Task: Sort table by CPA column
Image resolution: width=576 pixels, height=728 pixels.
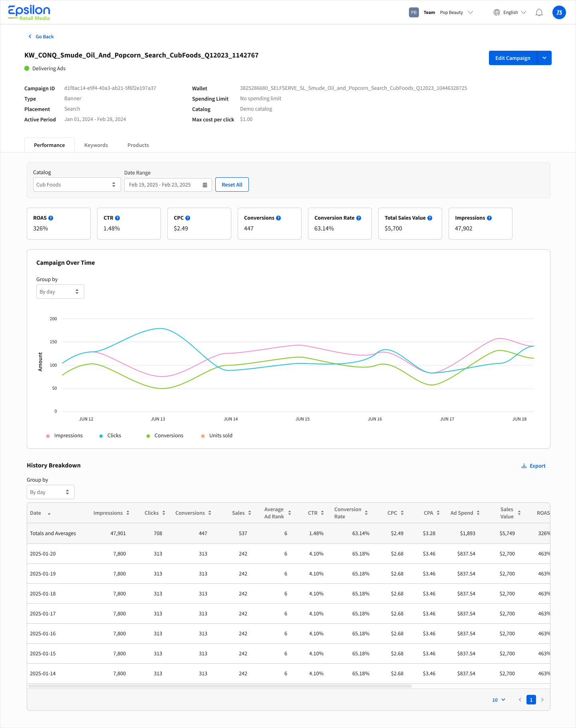Action: pyautogui.click(x=438, y=513)
